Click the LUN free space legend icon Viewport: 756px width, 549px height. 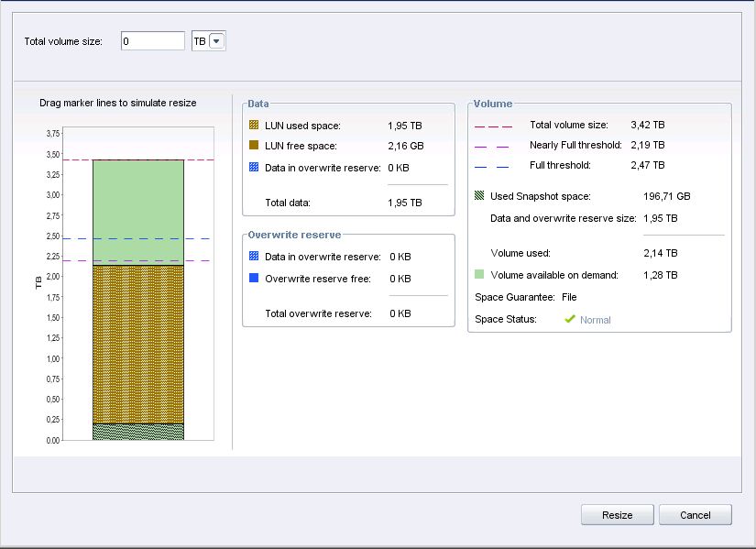pos(254,146)
